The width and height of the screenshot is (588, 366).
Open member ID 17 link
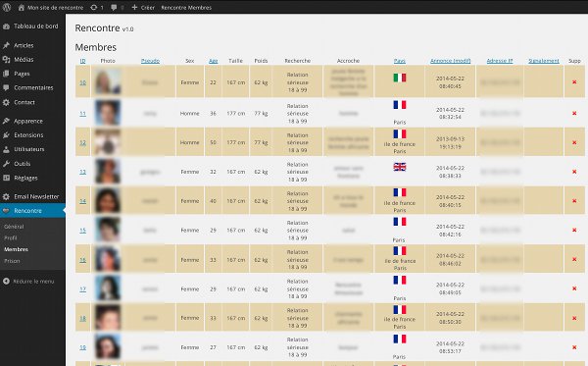pyautogui.click(x=83, y=289)
